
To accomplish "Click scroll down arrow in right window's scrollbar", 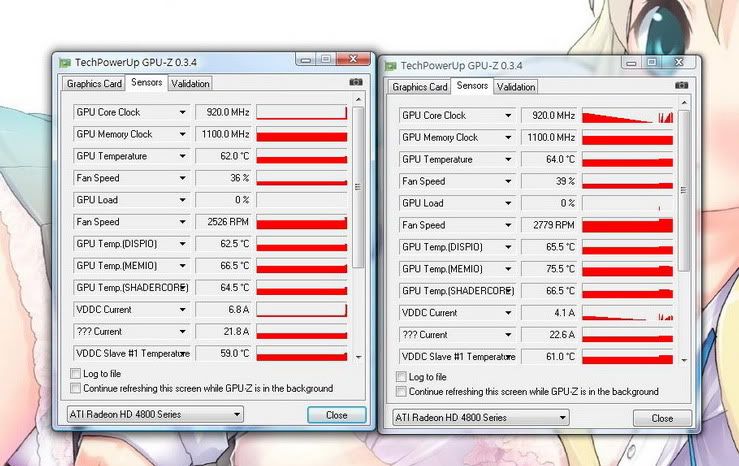I will coord(684,359).
